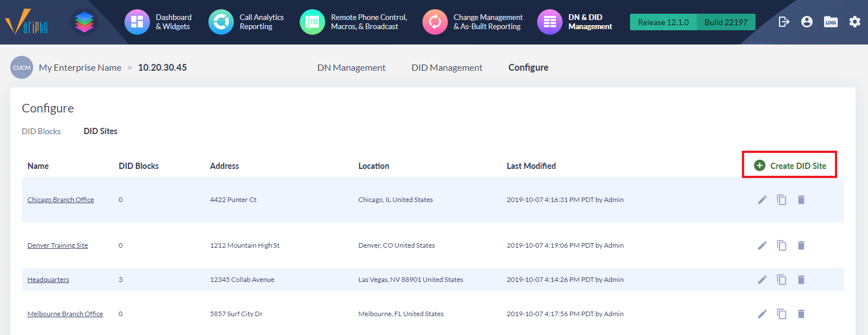Click the CUCM cluster avatar
The height and width of the screenshot is (335, 868).
(21, 67)
